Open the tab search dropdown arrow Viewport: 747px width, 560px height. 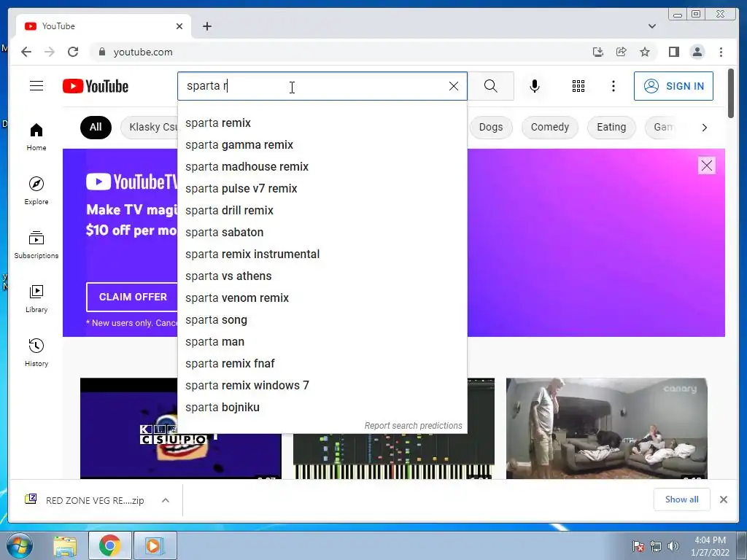click(x=652, y=26)
